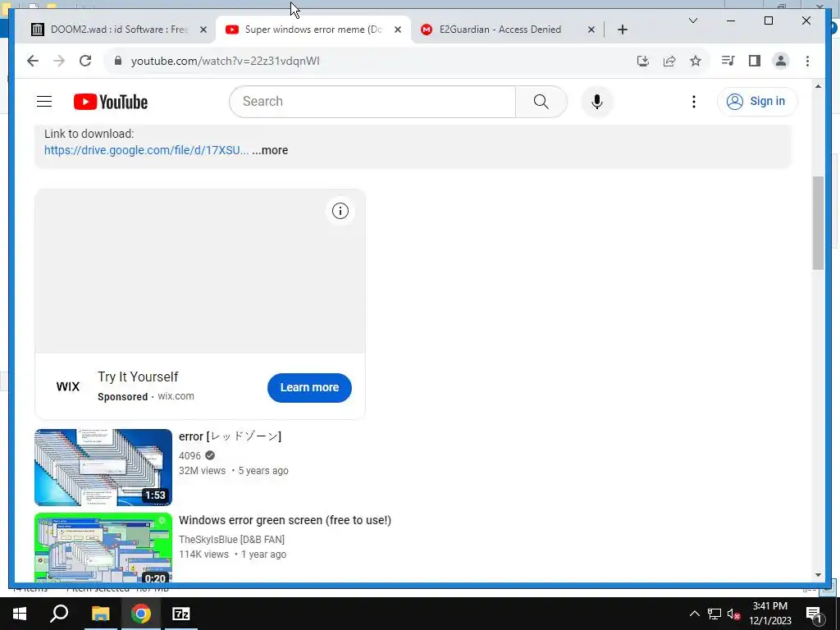Close the E2Guardian Access Denied tab
Image resolution: width=840 pixels, height=630 pixels.
pos(591,30)
